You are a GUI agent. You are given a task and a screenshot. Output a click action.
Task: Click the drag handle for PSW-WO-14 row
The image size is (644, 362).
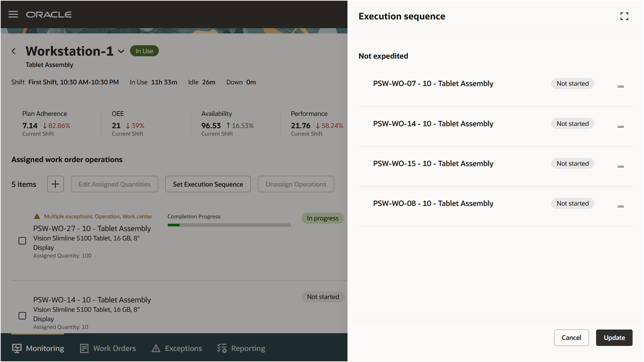pos(621,127)
